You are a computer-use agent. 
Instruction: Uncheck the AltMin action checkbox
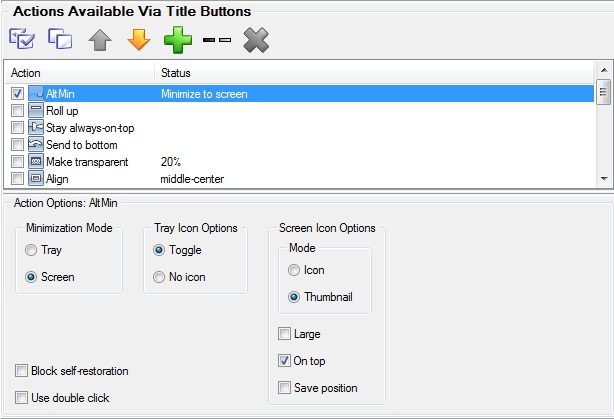(17, 94)
